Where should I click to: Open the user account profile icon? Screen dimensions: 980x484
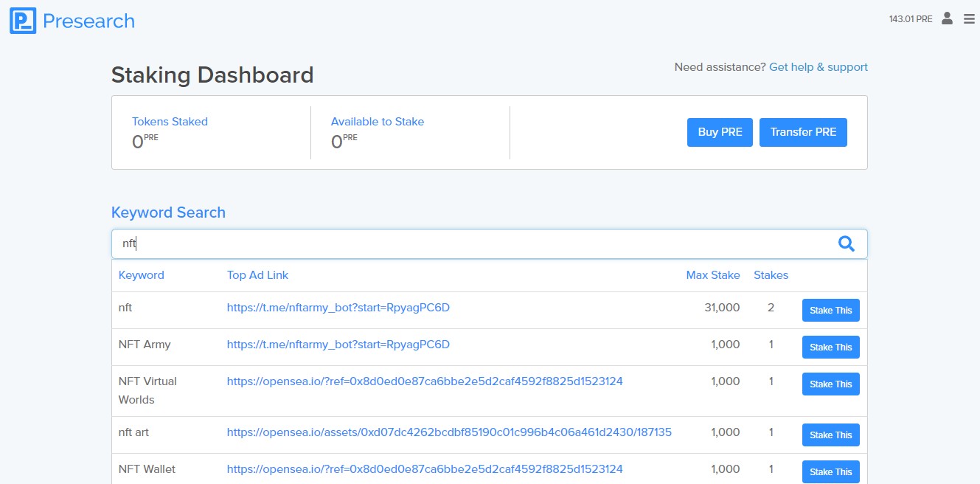pyautogui.click(x=948, y=18)
